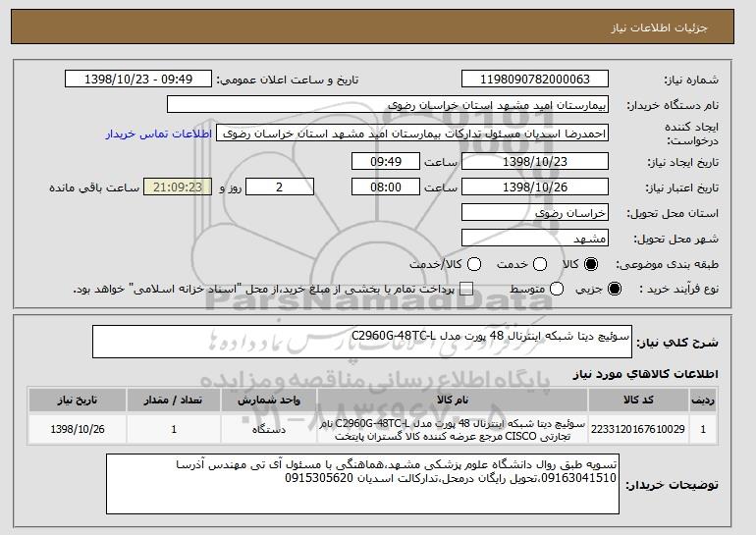Click the ایجاد کننده درخواست label

pyautogui.click(x=691, y=134)
